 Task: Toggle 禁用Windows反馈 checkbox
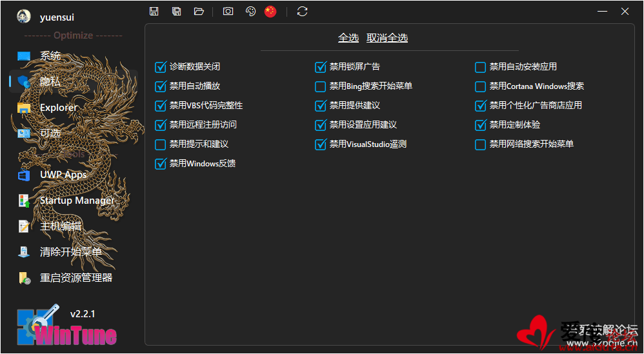point(160,164)
